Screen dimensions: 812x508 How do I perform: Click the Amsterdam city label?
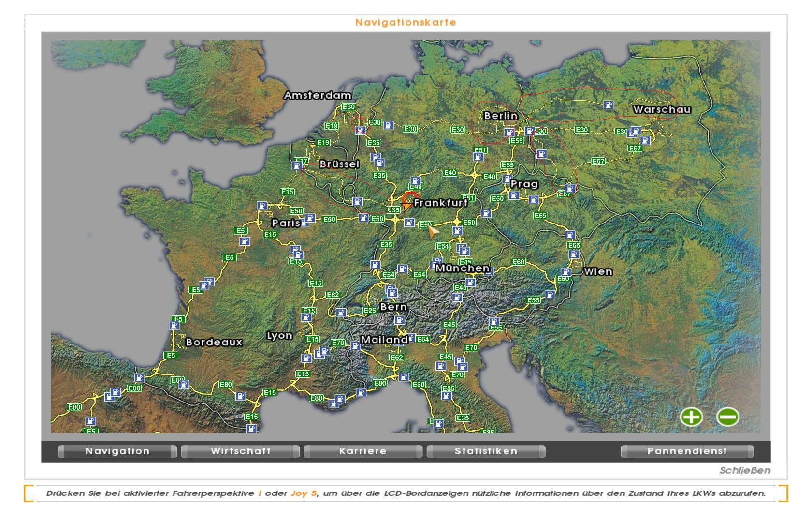[x=318, y=95]
